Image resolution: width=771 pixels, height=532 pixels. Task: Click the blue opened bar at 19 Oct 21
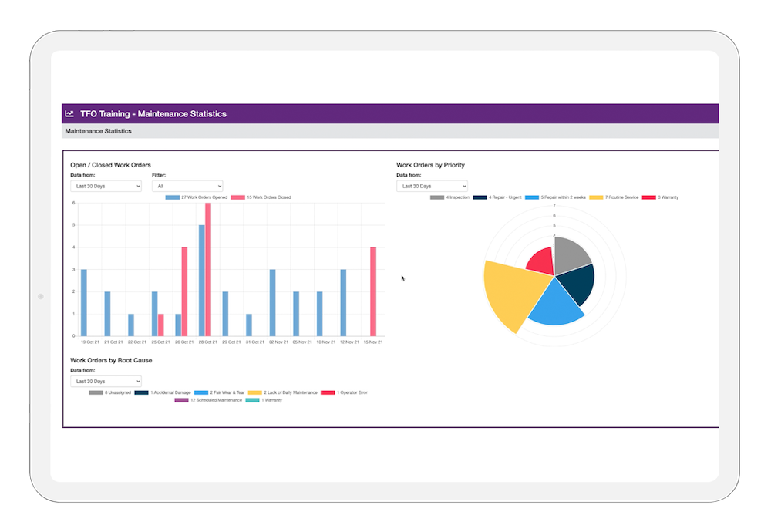83,302
